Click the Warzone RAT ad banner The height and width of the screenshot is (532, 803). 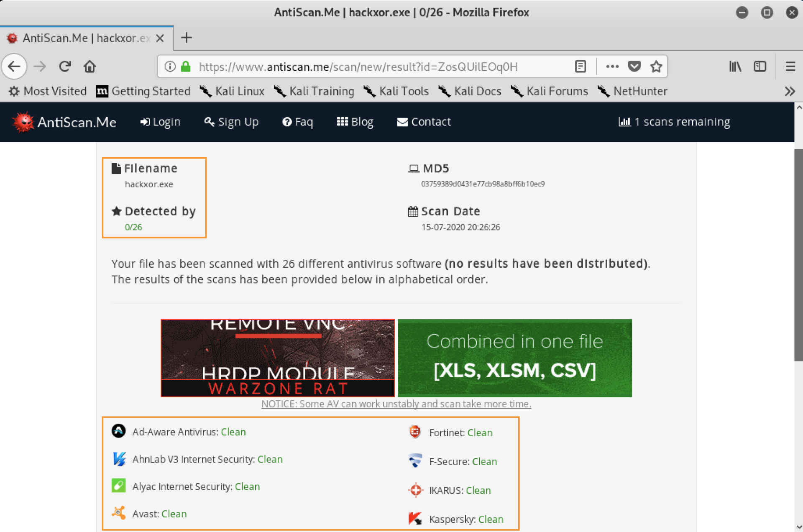[278, 358]
